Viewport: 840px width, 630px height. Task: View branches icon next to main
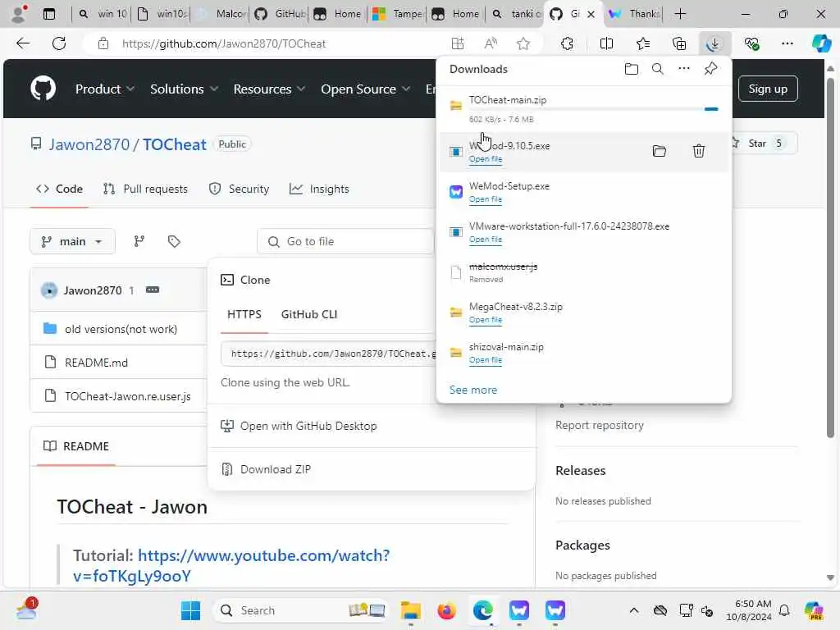pyautogui.click(x=139, y=242)
